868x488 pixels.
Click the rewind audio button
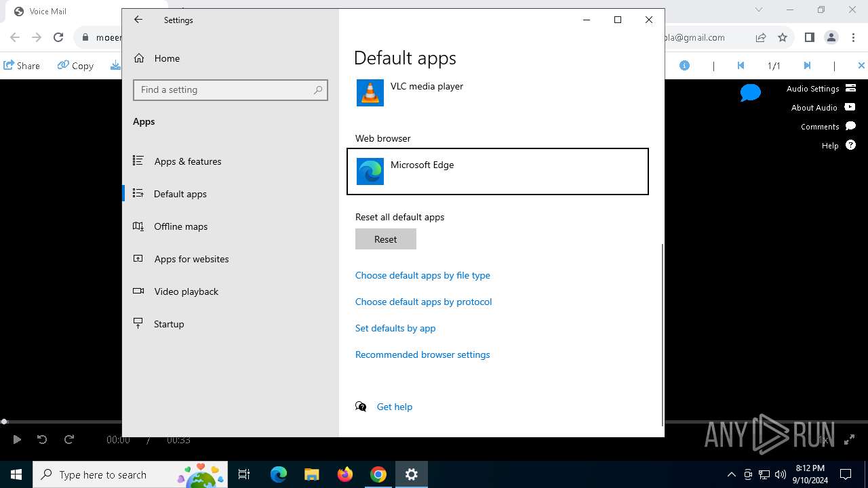pos(42,440)
